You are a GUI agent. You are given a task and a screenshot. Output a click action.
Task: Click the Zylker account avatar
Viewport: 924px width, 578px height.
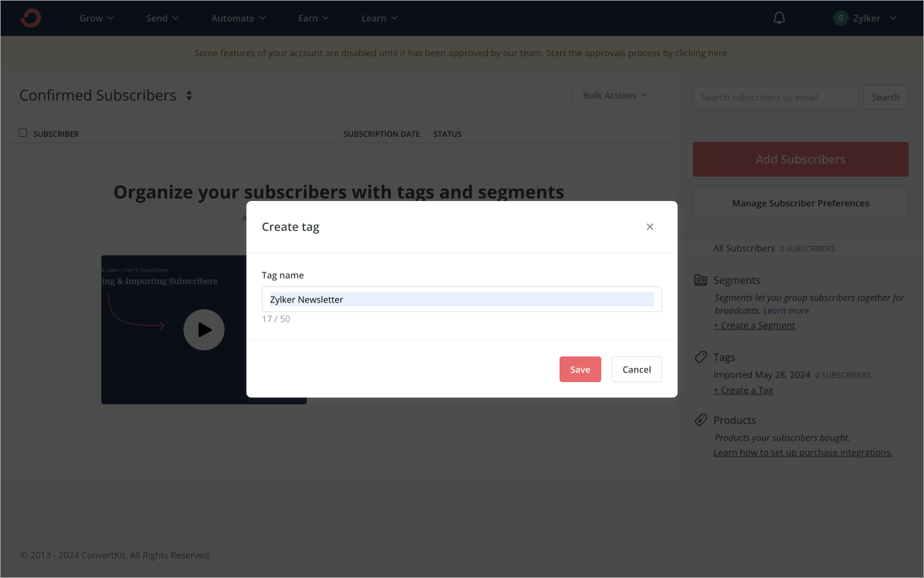pyautogui.click(x=841, y=18)
